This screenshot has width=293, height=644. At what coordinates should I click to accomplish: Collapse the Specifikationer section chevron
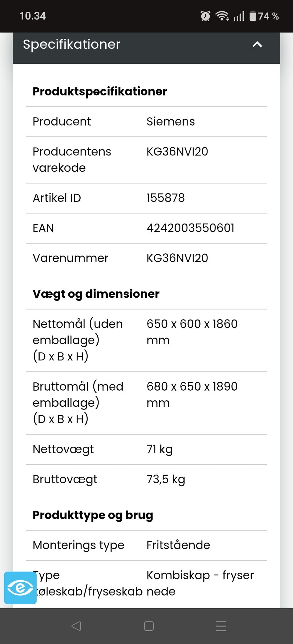(x=257, y=45)
